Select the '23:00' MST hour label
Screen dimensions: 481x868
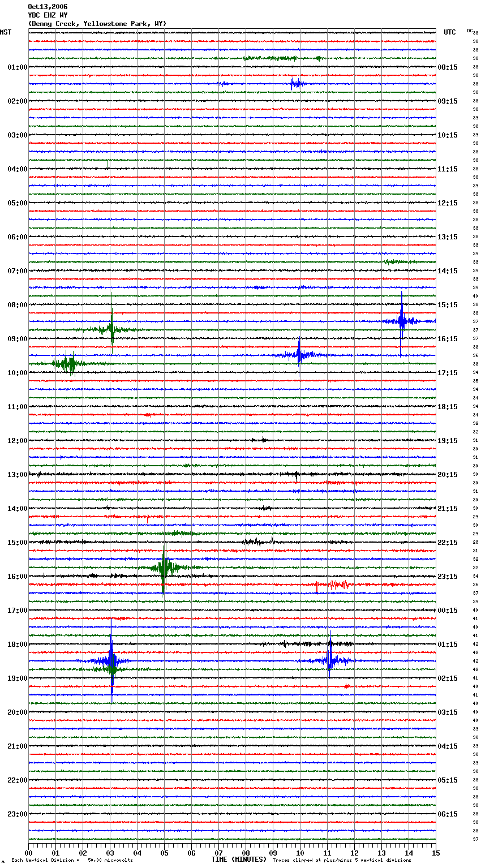point(18,814)
